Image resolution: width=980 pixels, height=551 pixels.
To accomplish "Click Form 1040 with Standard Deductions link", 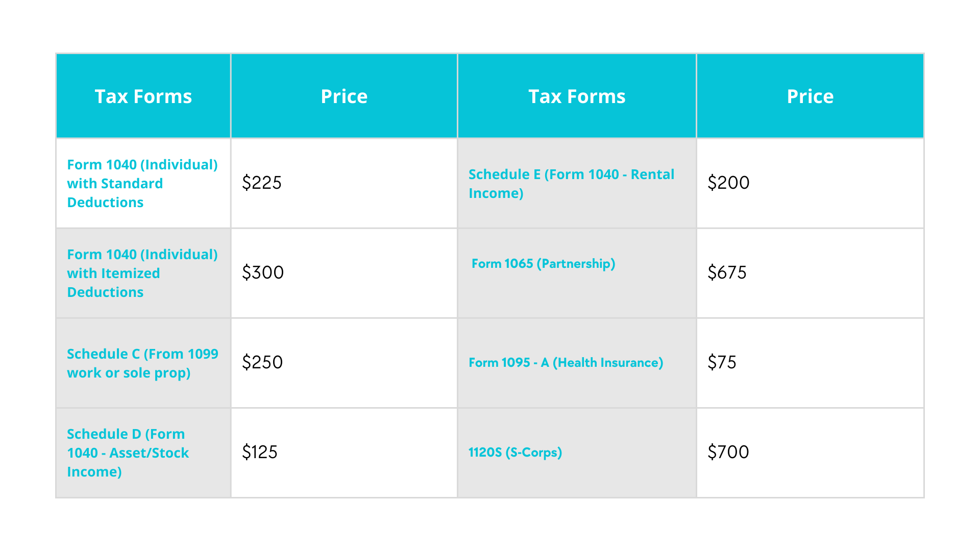I will (142, 183).
